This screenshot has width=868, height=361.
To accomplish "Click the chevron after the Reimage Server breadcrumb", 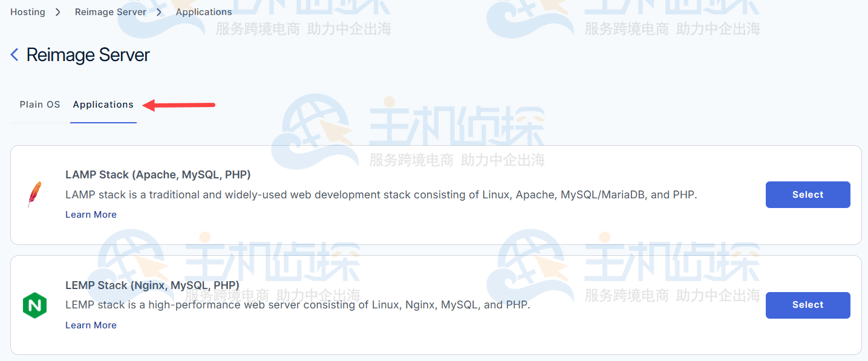I will coord(159,11).
